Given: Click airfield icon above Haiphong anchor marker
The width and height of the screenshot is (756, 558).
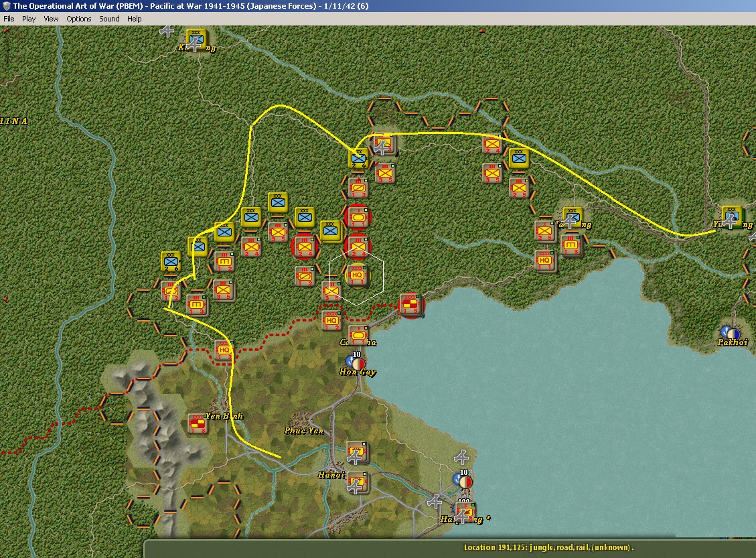Looking at the screenshot, I should [461, 456].
